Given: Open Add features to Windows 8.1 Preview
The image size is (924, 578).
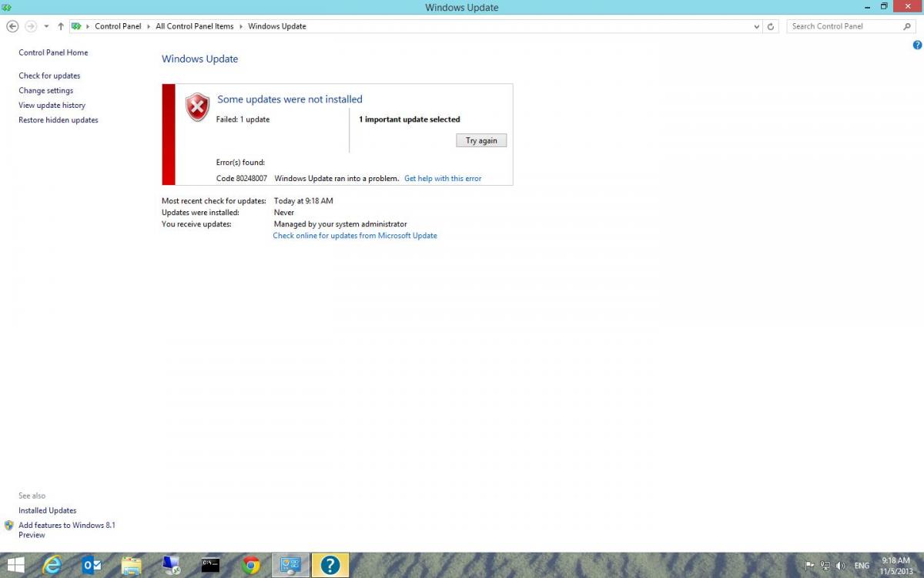Looking at the screenshot, I should tap(67, 529).
